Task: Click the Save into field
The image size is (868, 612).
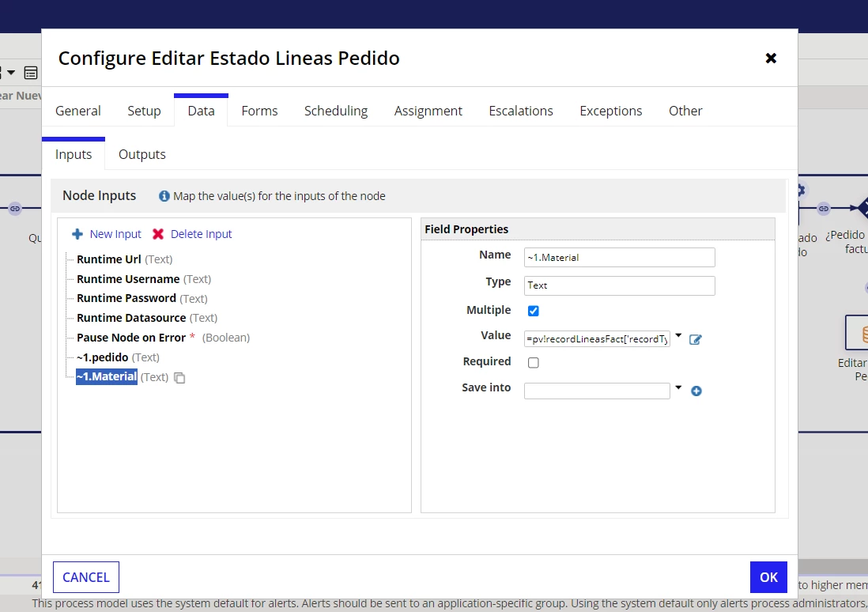Action: (x=597, y=391)
